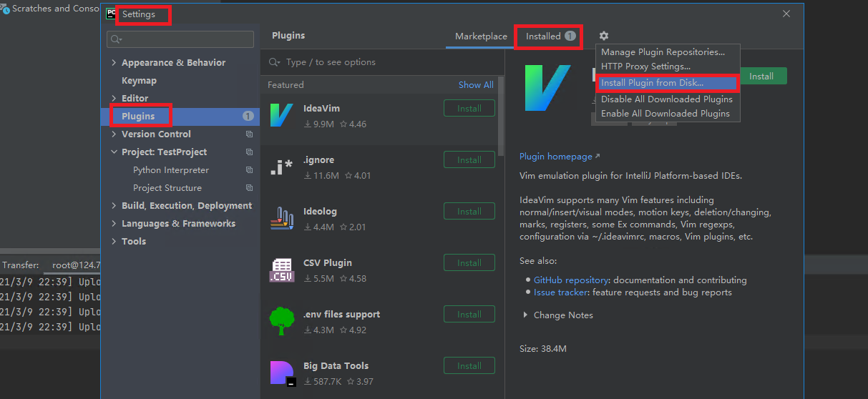Expand the Tools settings group
868x399 pixels.
(114, 241)
